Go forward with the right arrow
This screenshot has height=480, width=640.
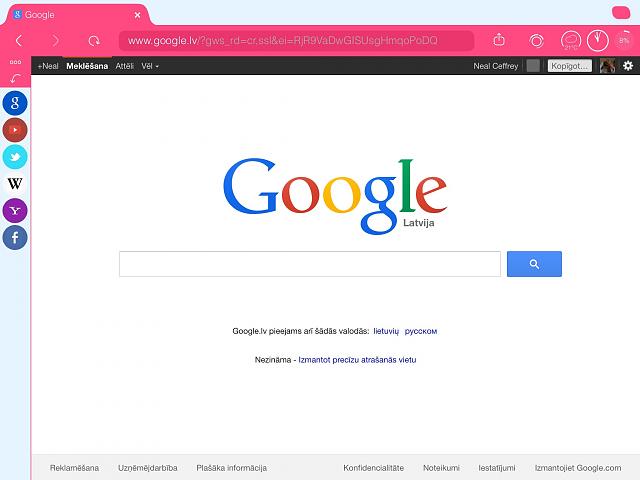coord(56,40)
